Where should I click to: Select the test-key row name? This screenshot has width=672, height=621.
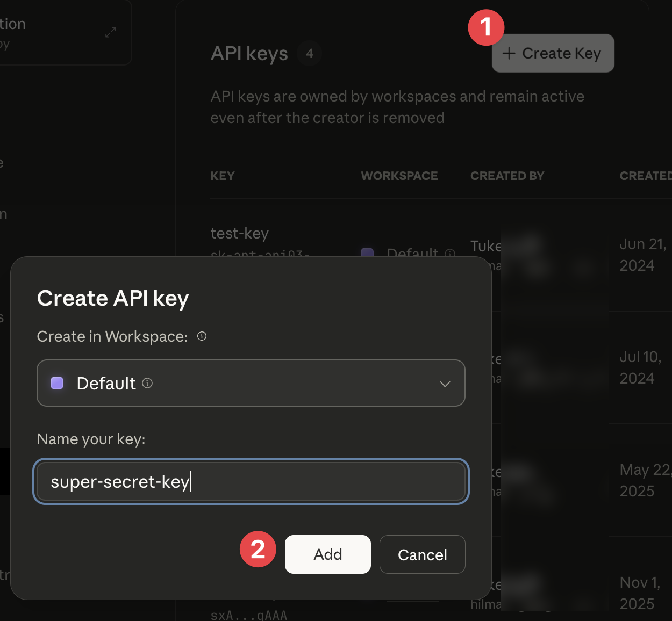point(239,233)
